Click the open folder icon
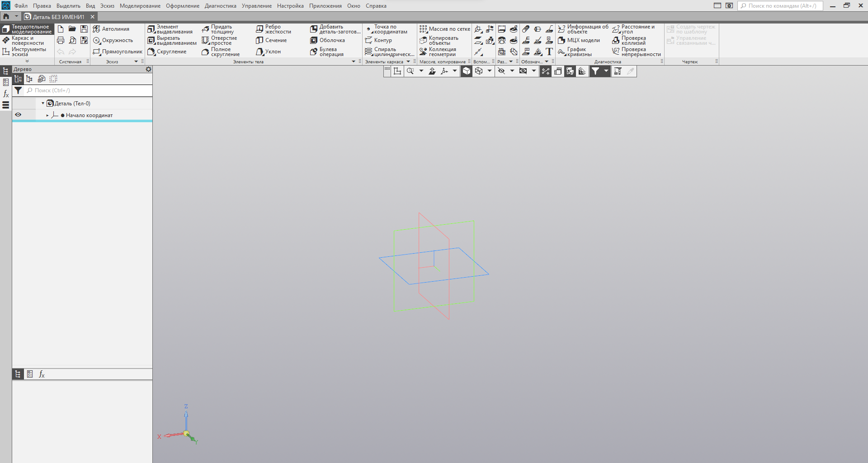Image resolution: width=868 pixels, height=463 pixels. click(72, 29)
